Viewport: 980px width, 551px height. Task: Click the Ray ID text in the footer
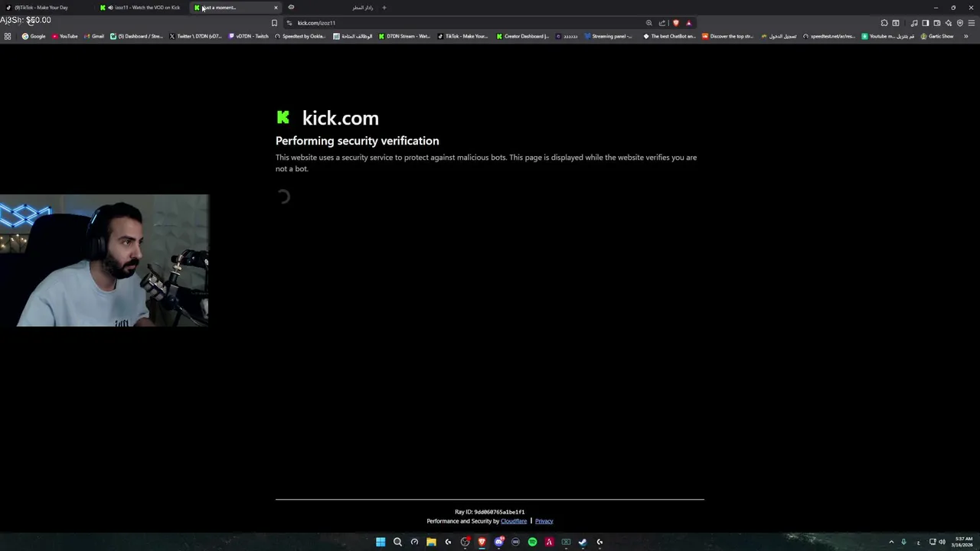(x=490, y=512)
